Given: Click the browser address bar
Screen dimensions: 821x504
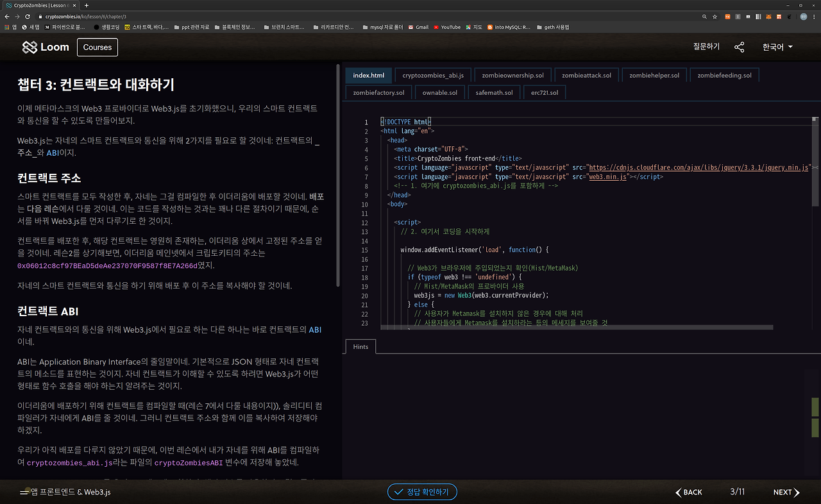Looking at the screenshot, I should [x=366, y=16].
